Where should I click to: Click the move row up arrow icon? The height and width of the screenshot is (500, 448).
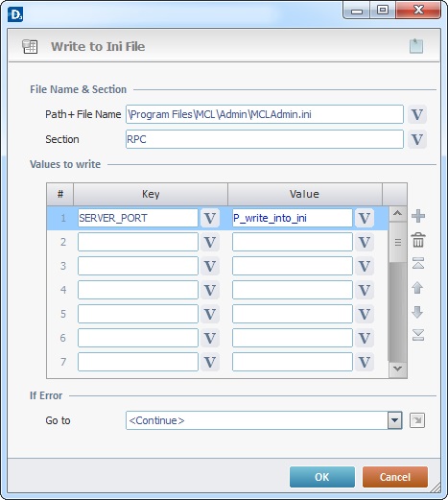click(417, 288)
